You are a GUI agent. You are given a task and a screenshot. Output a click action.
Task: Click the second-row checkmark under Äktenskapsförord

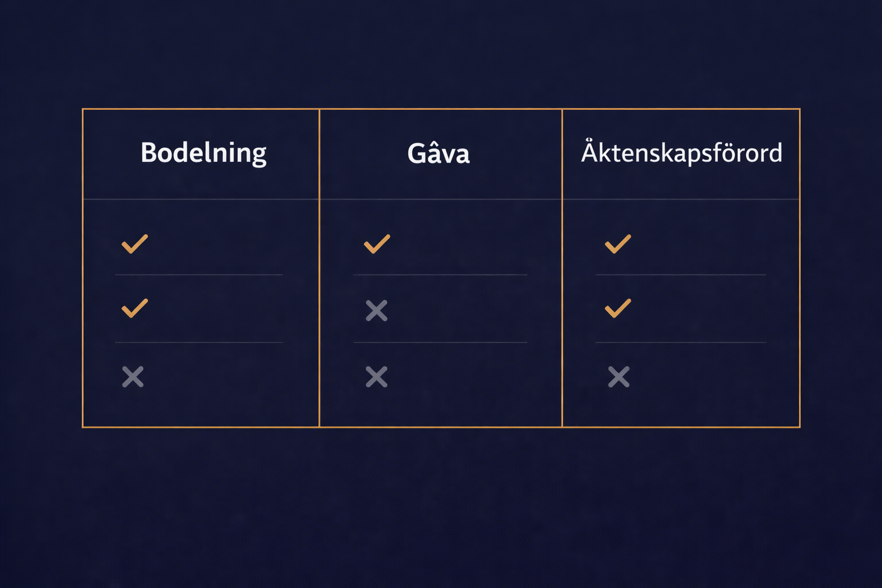coord(618,308)
